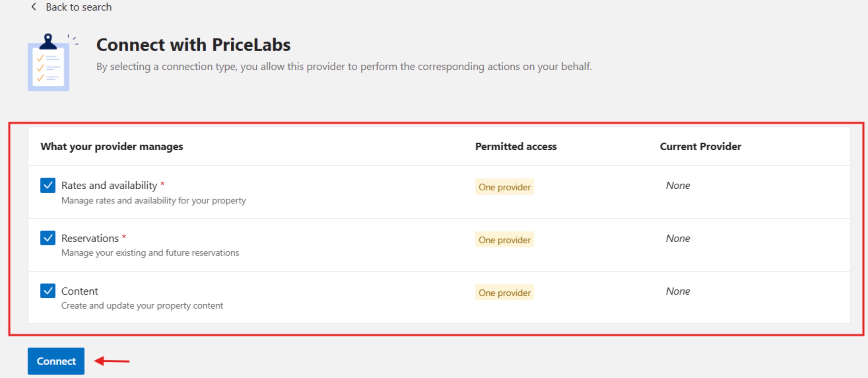Click Manage rates and availability description text

pyautogui.click(x=154, y=200)
